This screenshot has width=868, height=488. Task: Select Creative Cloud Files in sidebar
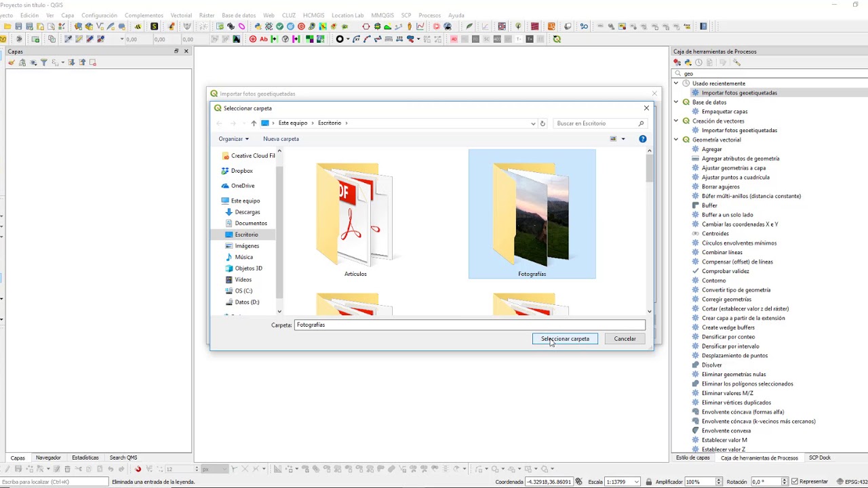point(248,156)
